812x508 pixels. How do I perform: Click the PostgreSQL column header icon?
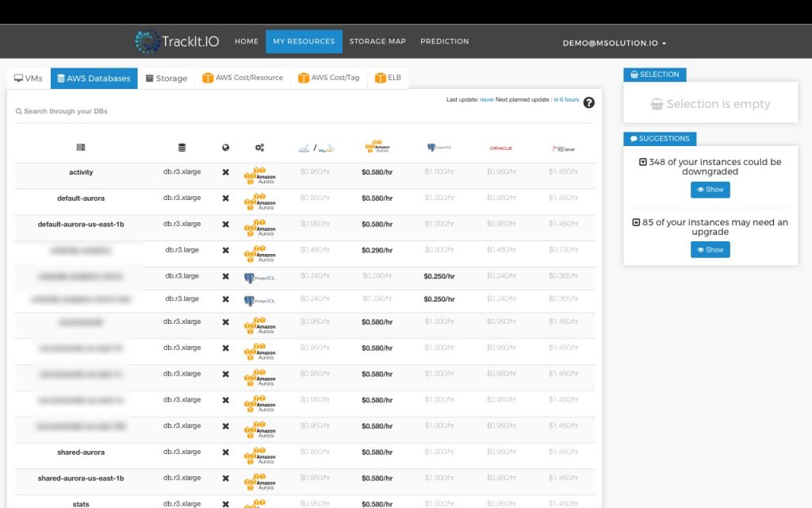coord(437,146)
